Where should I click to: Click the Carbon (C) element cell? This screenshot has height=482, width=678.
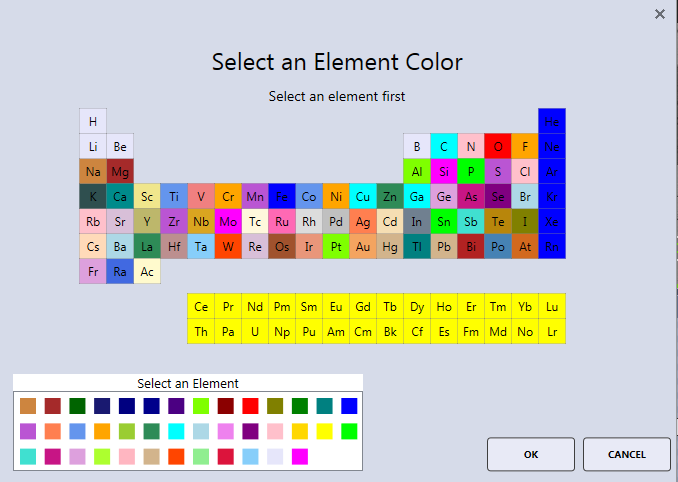click(x=444, y=147)
